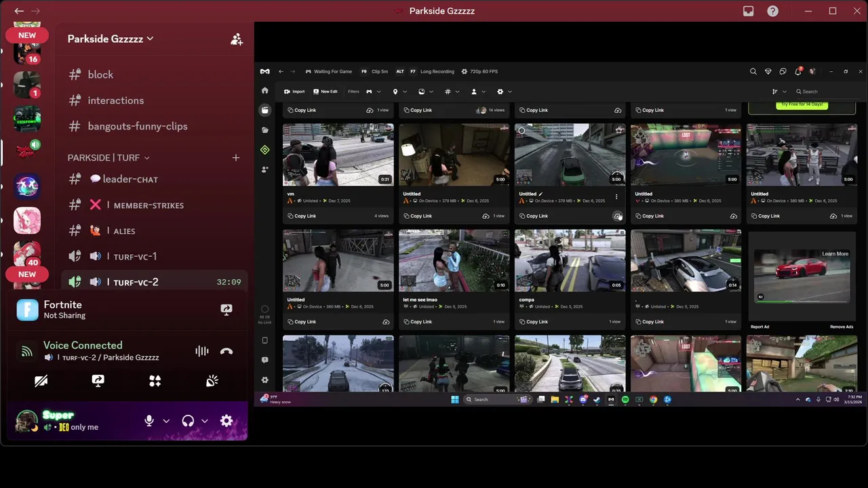This screenshot has width=868, height=488.
Task: Open Medal notifications bell
Action: pos(798,71)
